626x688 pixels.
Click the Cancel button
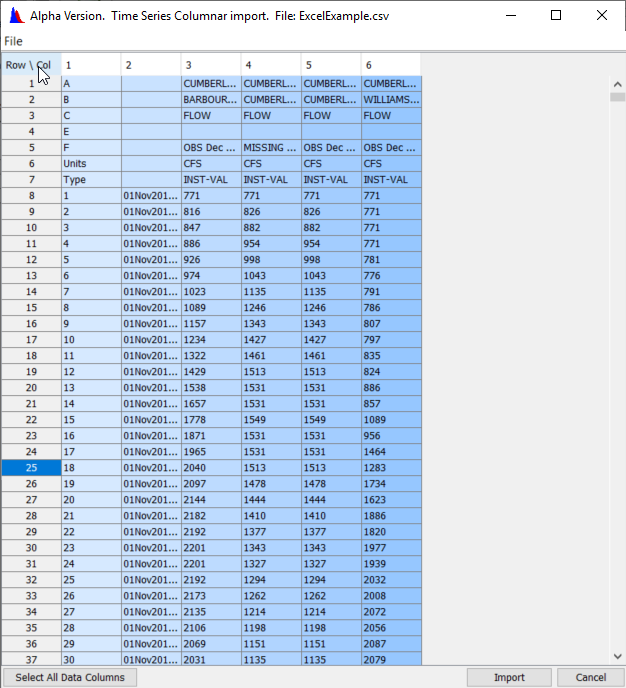(x=590, y=677)
